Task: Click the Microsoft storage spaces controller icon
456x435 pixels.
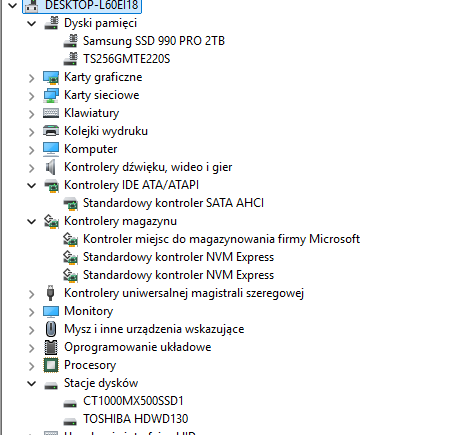Action: [71, 239]
